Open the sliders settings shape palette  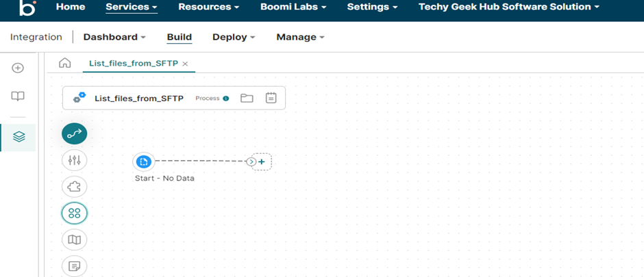pyautogui.click(x=74, y=160)
